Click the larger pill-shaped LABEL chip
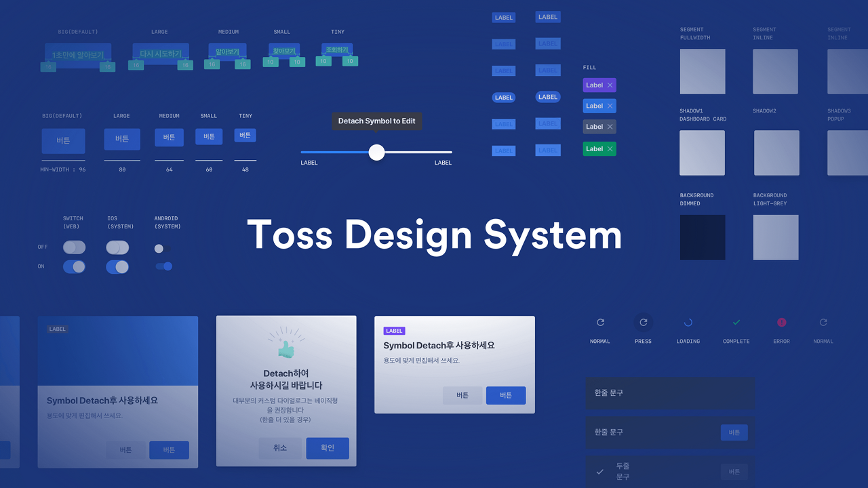 548,97
